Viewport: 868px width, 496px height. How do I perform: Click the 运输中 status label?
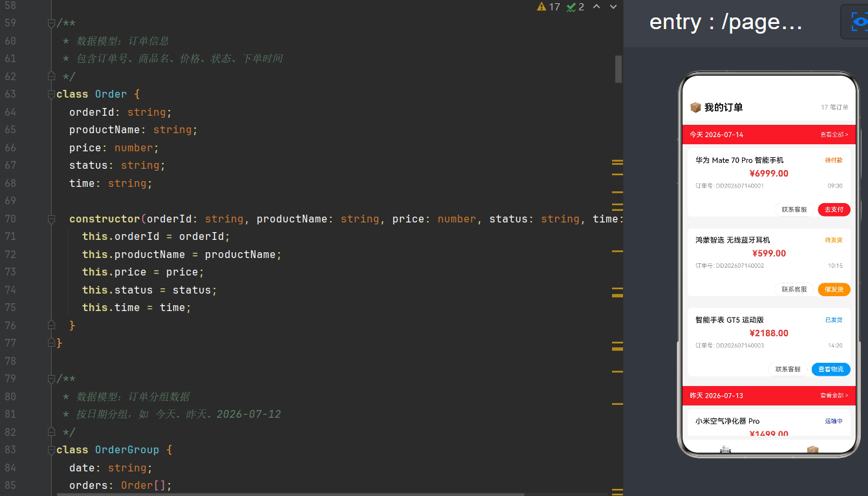(834, 421)
